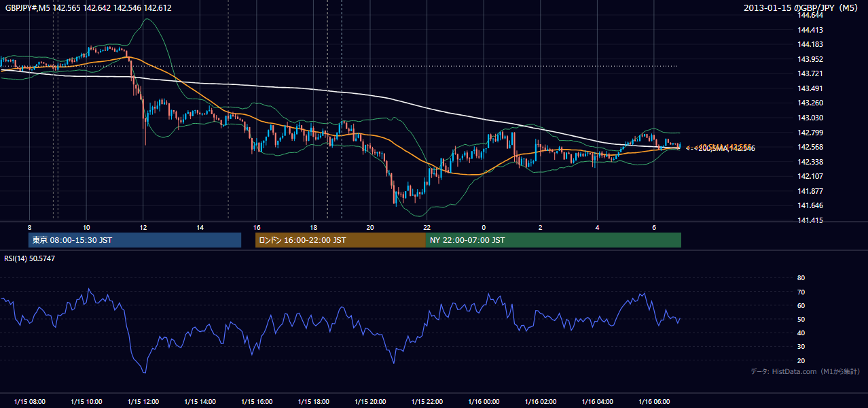Click price axis value 142.107
Screen dimensions: 868x408
pyautogui.click(x=811, y=176)
